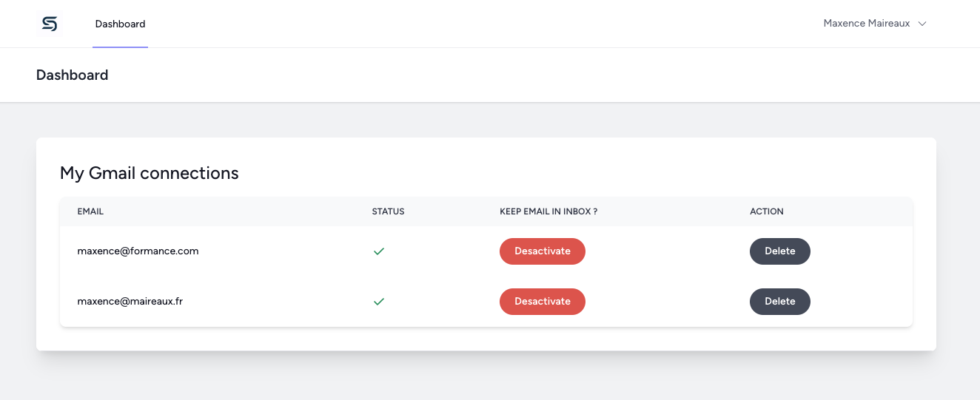
Task: Expand the Maxence Maireaux user menu
Action: point(875,24)
